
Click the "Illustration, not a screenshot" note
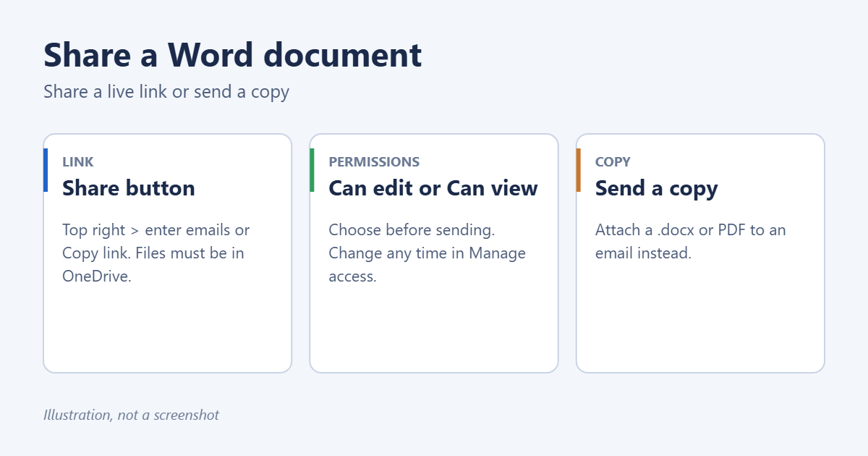pos(131,415)
